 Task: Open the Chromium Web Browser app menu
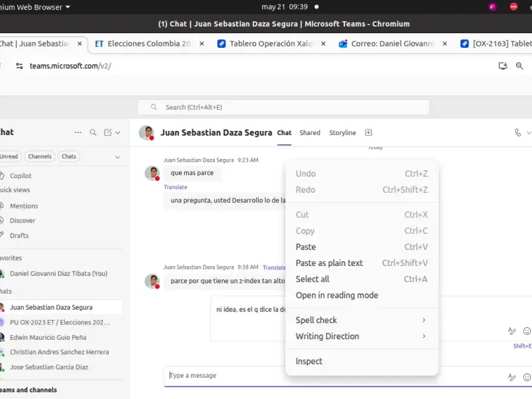click(35, 7)
